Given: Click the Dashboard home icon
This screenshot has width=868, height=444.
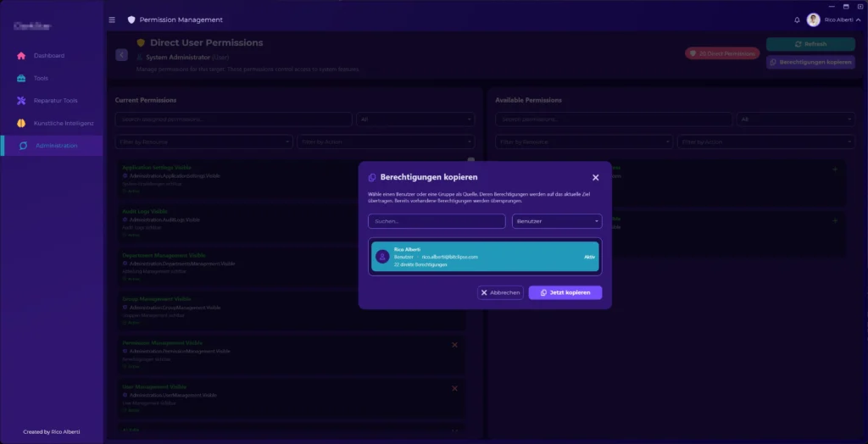Looking at the screenshot, I should pos(21,55).
